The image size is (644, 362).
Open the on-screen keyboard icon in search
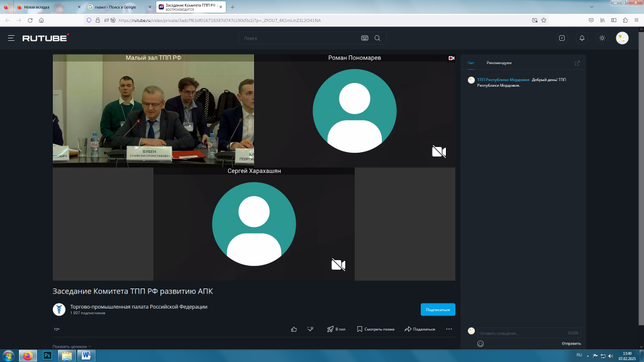click(366, 38)
